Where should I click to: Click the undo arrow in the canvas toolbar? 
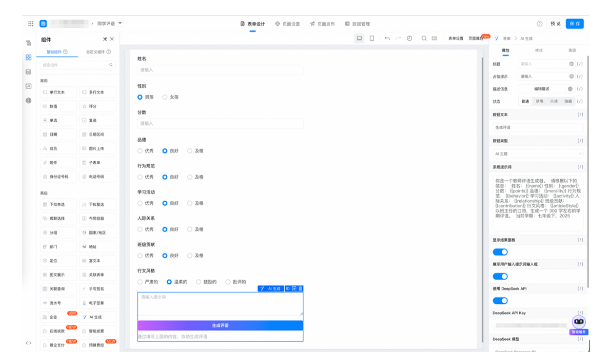click(x=387, y=38)
